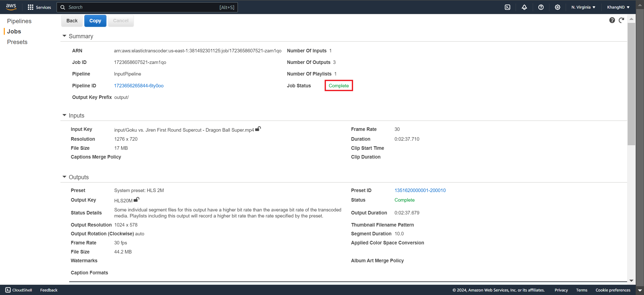The height and width of the screenshot is (295, 644).
Task: Click Segment Duration value 10.0
Action: click(399, 234)
